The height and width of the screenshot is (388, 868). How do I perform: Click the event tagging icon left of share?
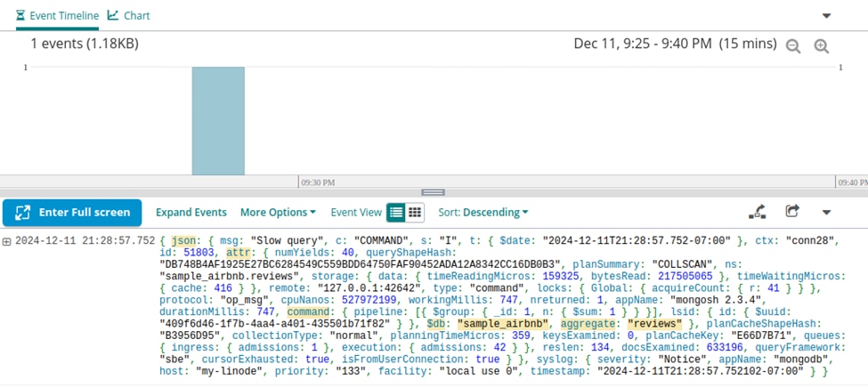click(x=757, y=212)
